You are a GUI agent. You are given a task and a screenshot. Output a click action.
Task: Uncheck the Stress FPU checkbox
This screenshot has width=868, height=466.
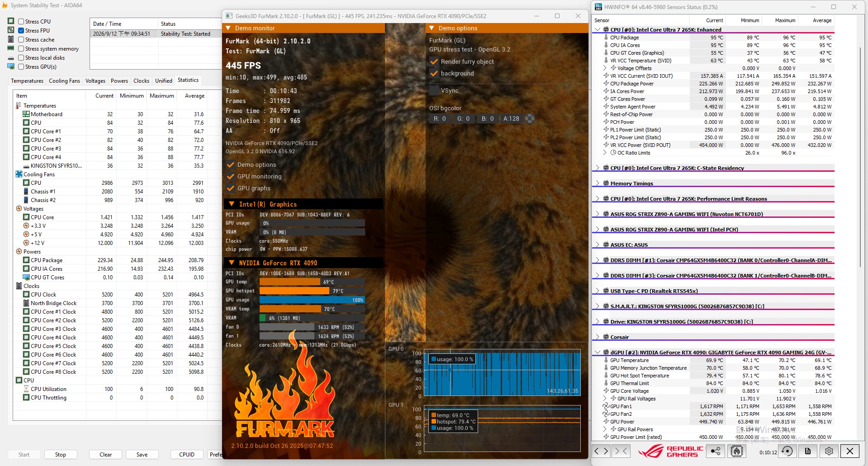click(21, 30)
